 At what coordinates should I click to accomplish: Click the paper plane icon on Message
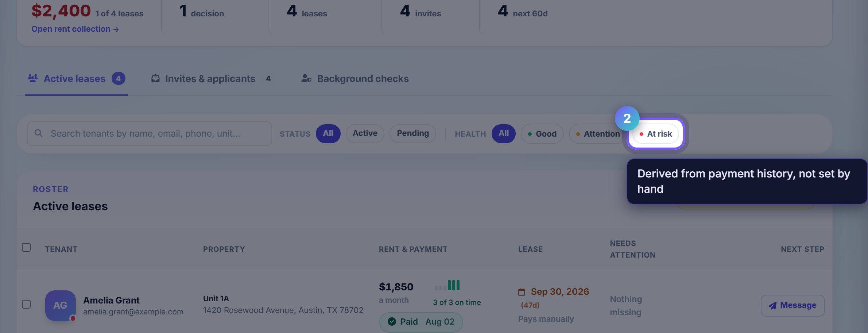coord(772,305)
